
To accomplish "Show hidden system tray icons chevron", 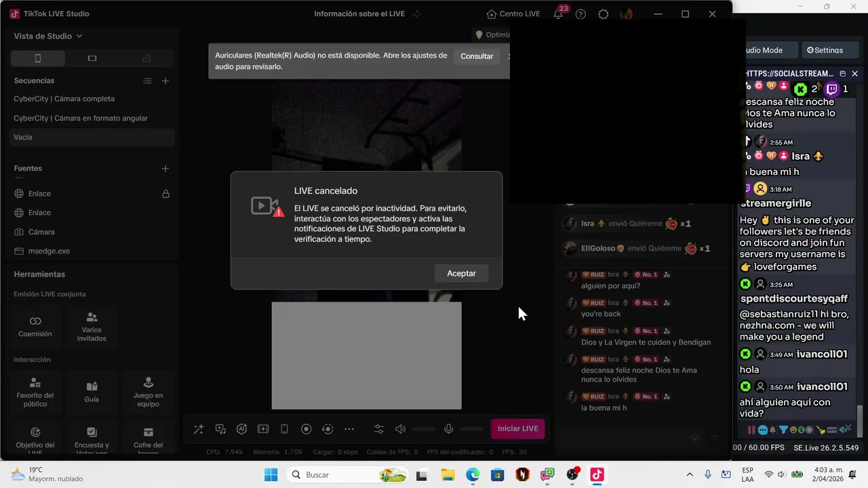I will tap(690, 474).
